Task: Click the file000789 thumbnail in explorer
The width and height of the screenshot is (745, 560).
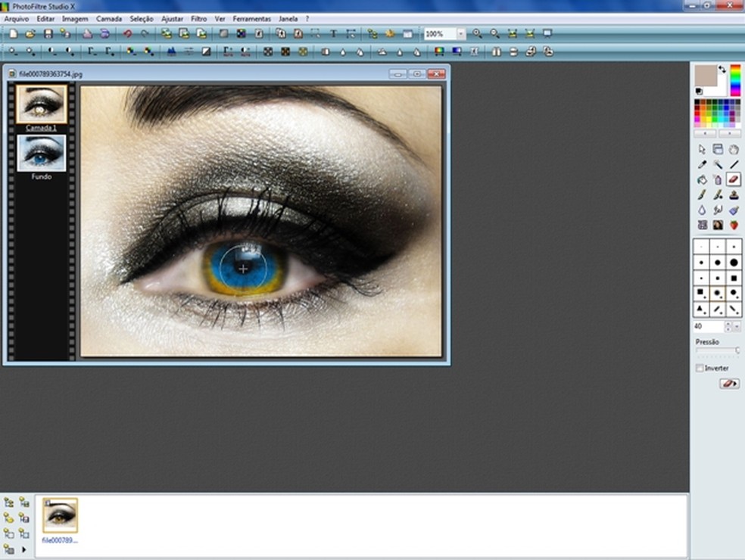Action: coord(60,516)
